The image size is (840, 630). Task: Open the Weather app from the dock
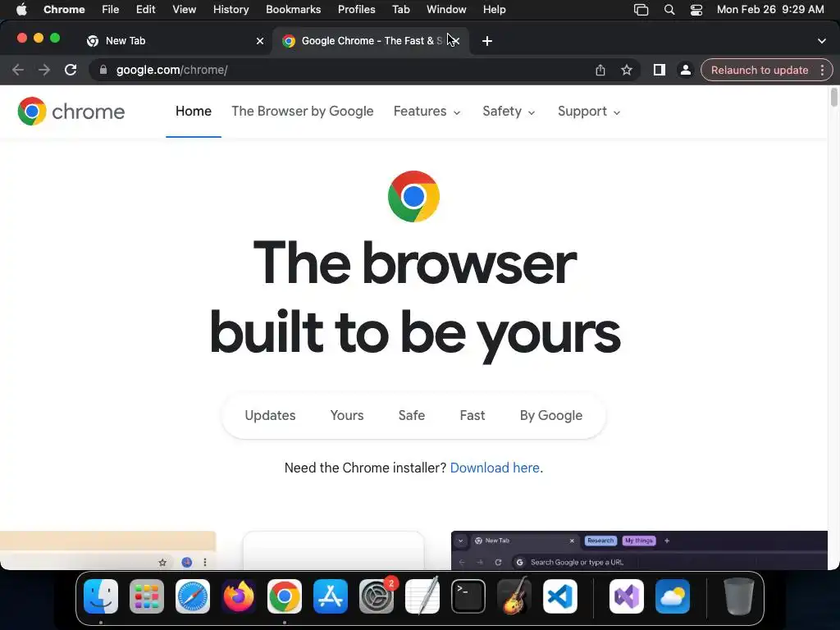(673, 596)
